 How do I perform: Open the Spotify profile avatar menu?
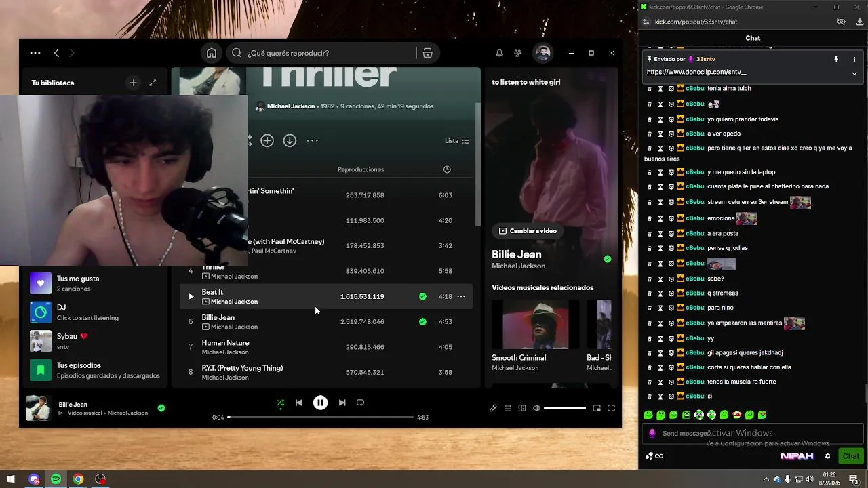tap(542, 53)
